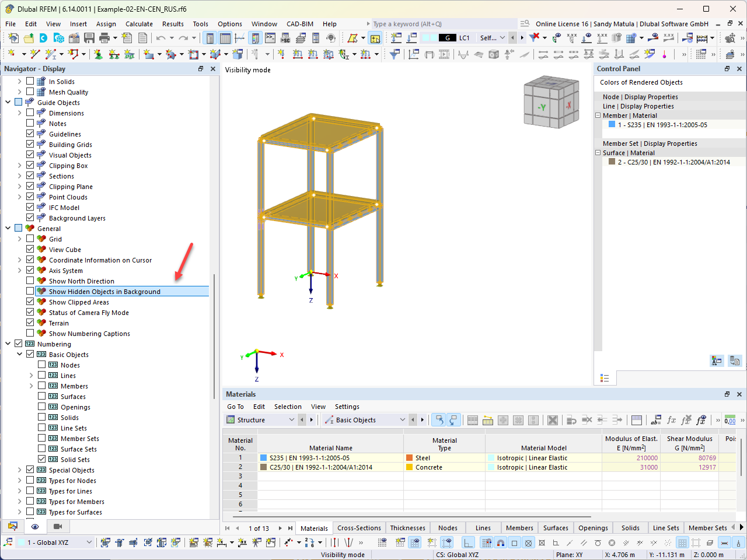
Task: Open the script console icon
Action: (270, 38)
